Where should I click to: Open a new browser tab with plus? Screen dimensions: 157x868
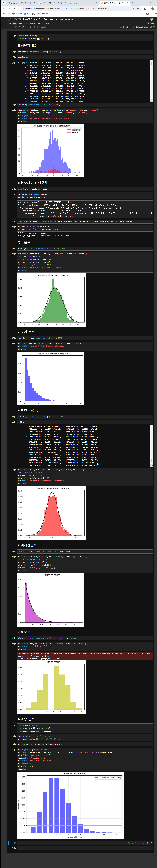tap(132, 3)
